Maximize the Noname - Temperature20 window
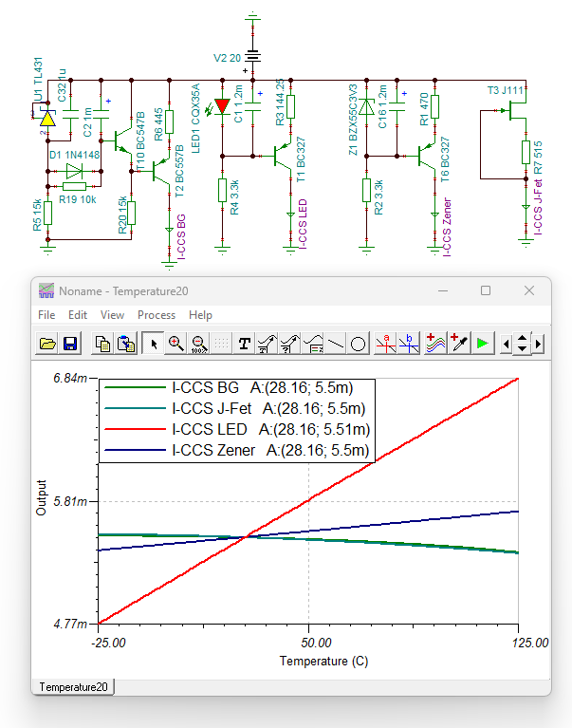Screen dimensions: 572x728 [486, 290]
